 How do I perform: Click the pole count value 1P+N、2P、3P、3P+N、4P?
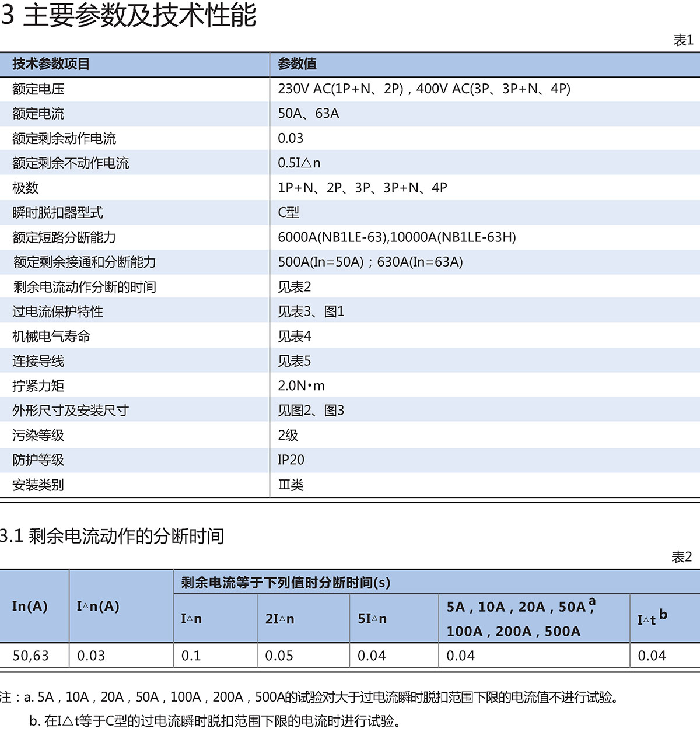(362, 188)
